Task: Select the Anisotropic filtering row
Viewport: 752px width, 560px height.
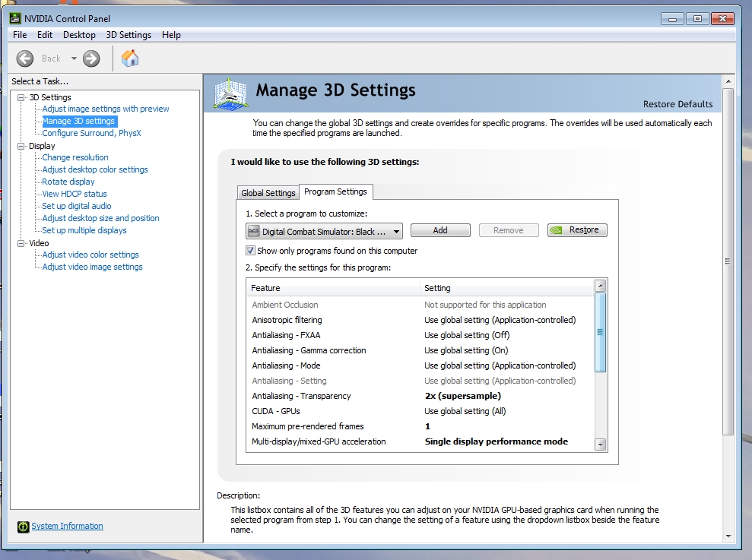Action: [421, 320]
